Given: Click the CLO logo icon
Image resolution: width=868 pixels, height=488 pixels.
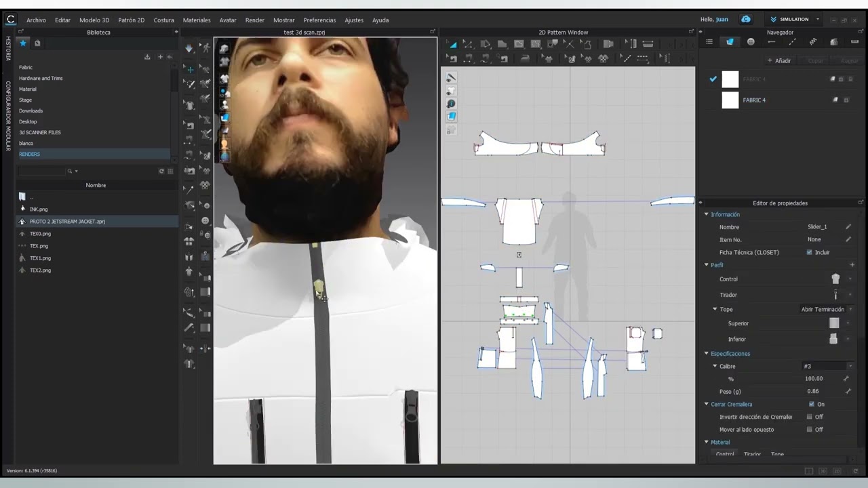Looking at the screenshot, I should tap(10, 20).
